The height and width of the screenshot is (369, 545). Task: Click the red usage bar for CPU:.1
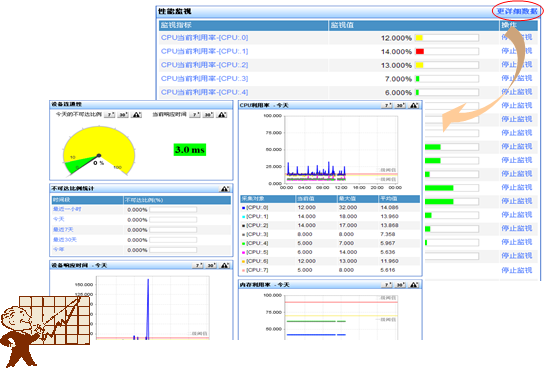pos(420,51)
